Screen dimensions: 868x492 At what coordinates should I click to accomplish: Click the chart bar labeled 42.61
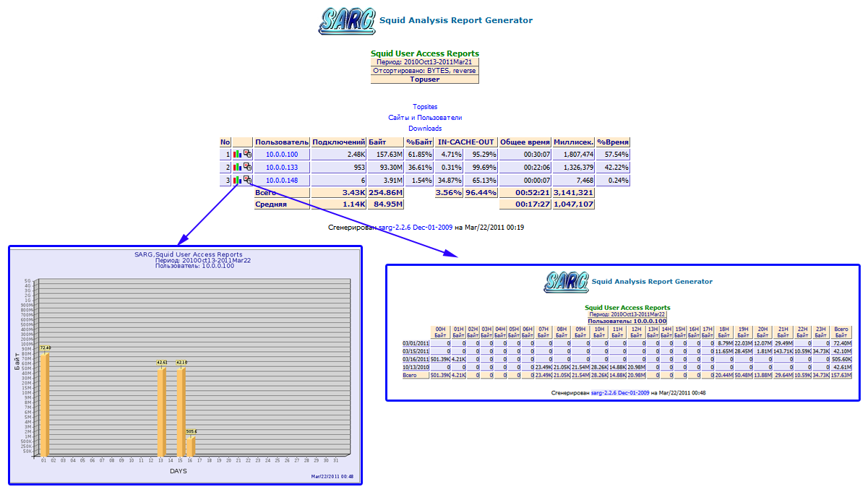click(x=161, y=412)
